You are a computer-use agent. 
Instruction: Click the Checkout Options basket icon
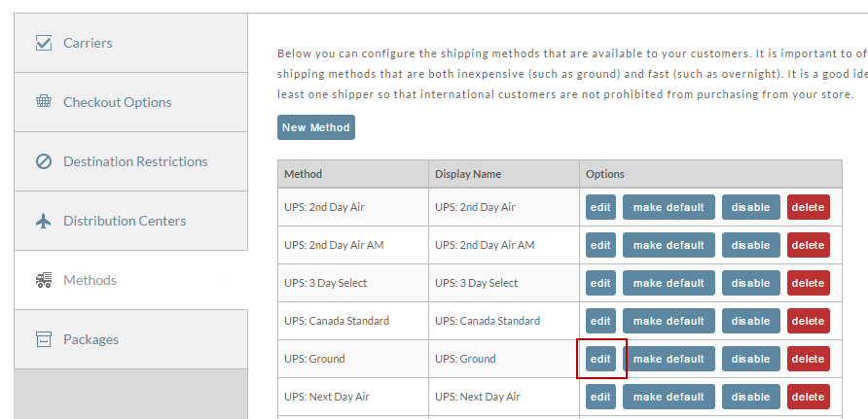[44, 101]
